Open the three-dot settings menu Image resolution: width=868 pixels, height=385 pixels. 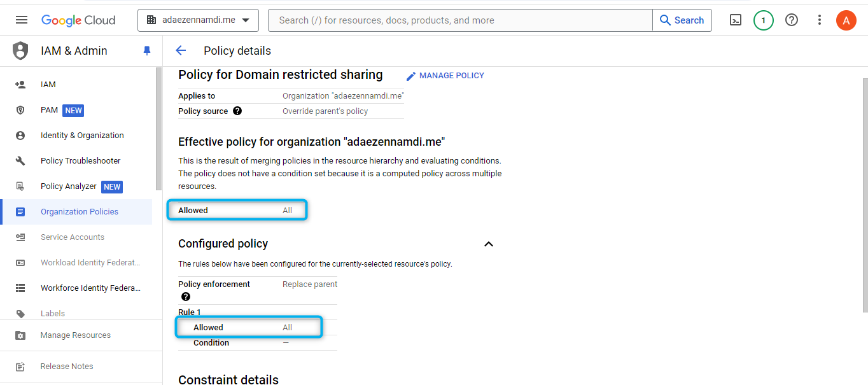click(820, 20)
